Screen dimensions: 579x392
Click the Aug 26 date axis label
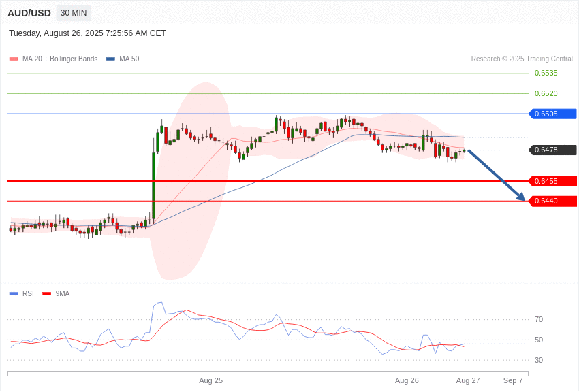pyautogui.click(x=407, y=380)
